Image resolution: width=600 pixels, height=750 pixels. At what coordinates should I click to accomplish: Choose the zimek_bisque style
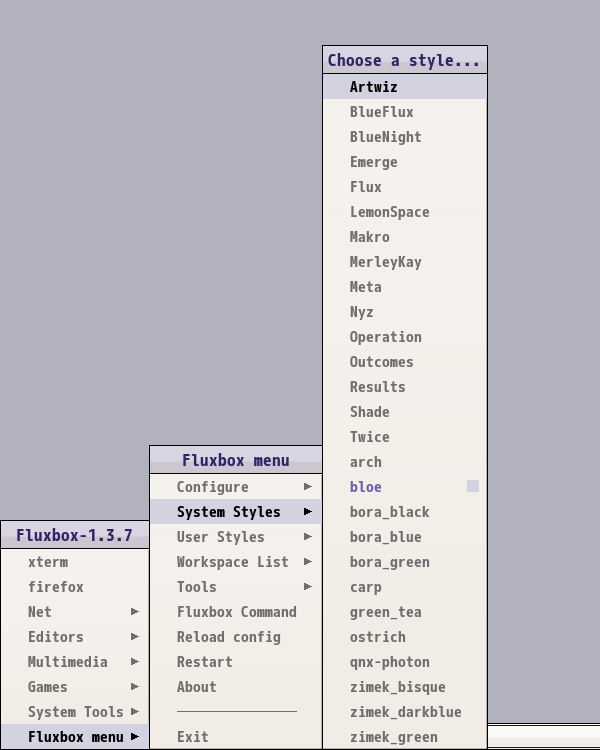tap(405, 686)
